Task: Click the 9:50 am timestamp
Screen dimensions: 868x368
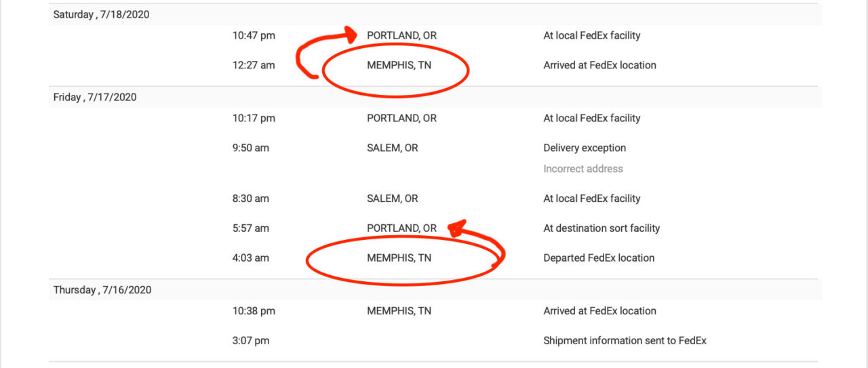Action: click(x=250, y=148)
